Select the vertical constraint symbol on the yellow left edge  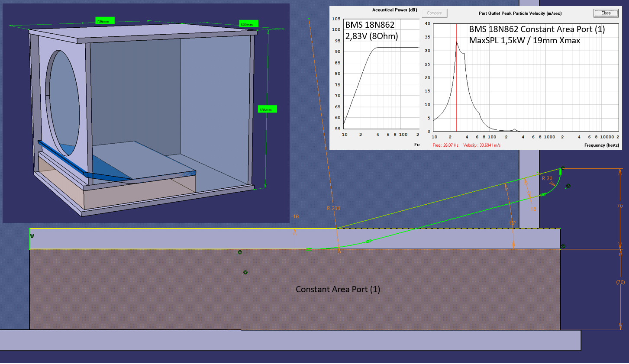coord(32,236)
